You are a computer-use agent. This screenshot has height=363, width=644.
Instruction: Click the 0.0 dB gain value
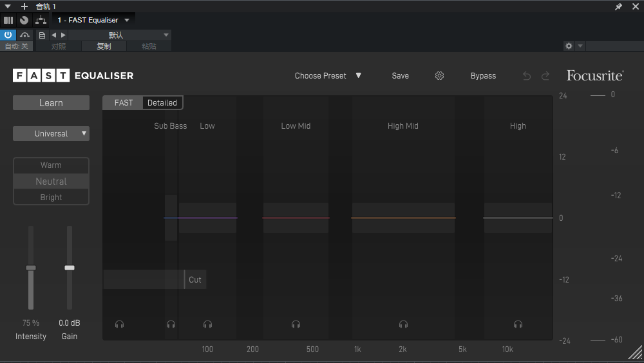(70, 322)
